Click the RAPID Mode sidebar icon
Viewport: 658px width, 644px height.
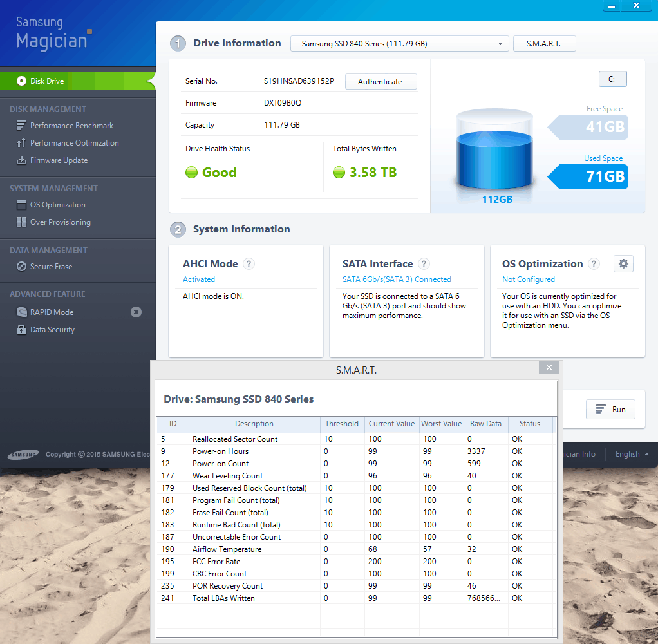pyautogui.click(x=21, y=312)
